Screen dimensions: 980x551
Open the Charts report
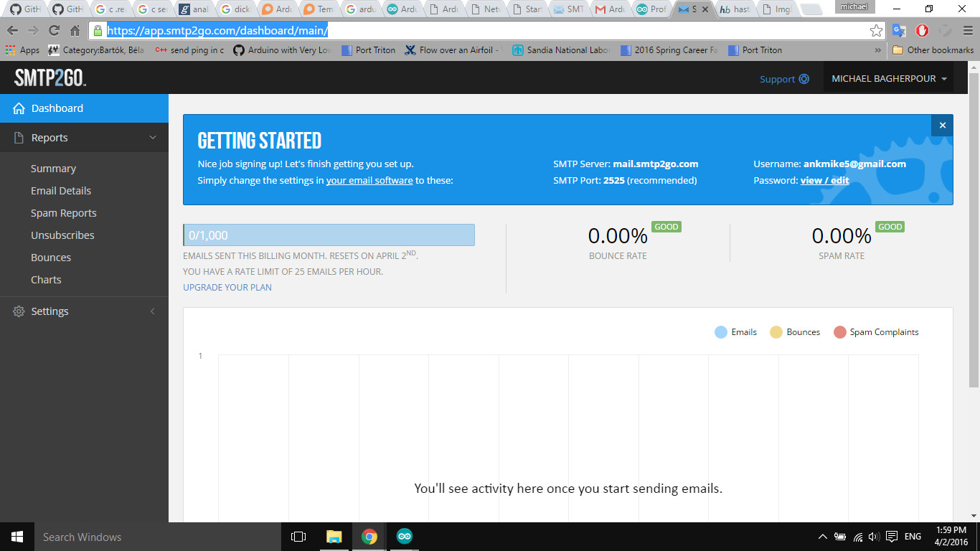point(46,280)
